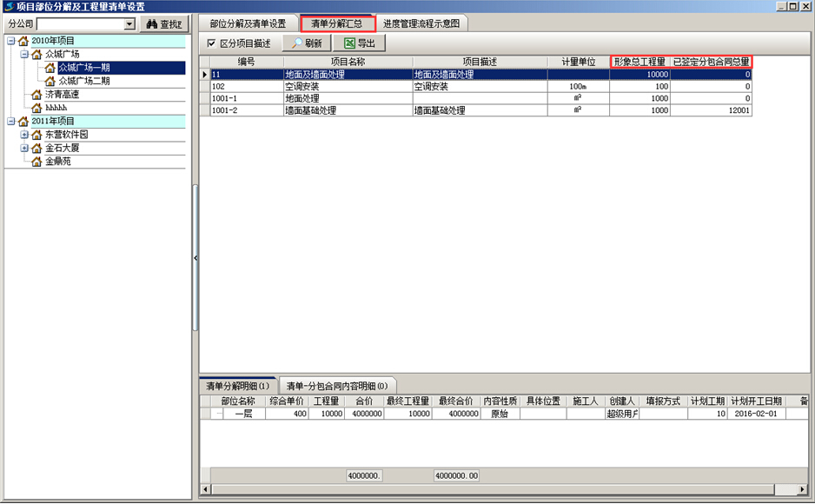Click the house icon beside 济青高速
This screenshot has width=815, height=504.
[x=36, y=95]
